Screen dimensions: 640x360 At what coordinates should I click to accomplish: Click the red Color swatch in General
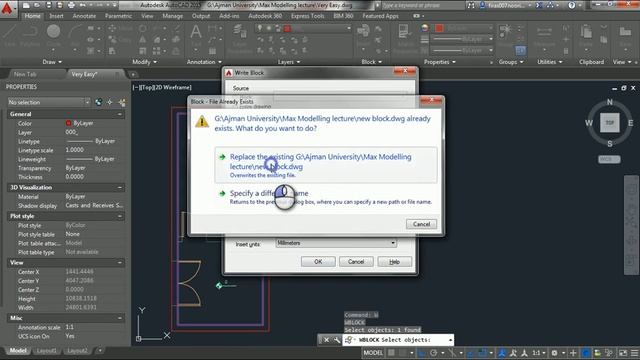[x=68, y=123]
